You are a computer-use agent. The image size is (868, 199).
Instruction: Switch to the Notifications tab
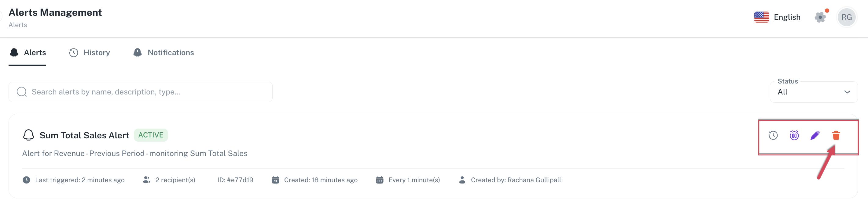click(164, 52)
